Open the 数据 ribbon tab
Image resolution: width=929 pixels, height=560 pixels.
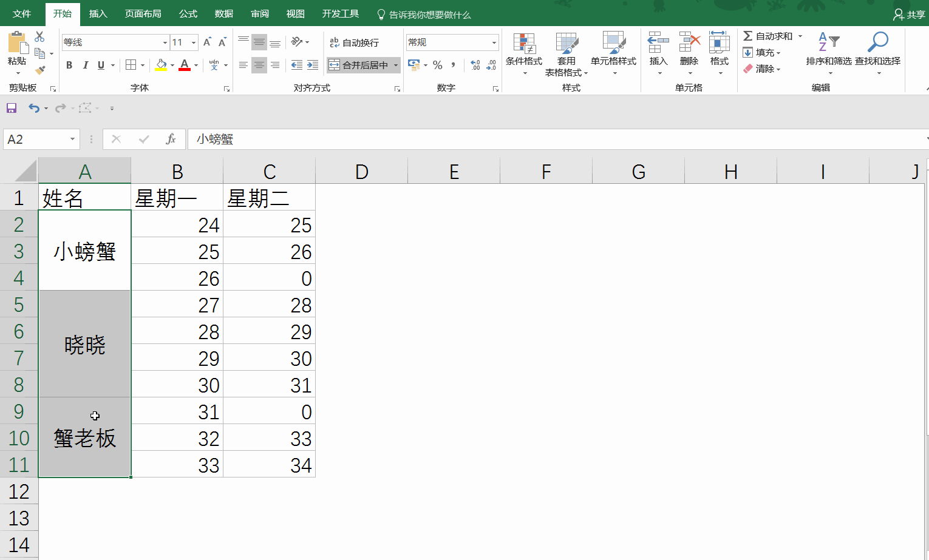(223, 13)
